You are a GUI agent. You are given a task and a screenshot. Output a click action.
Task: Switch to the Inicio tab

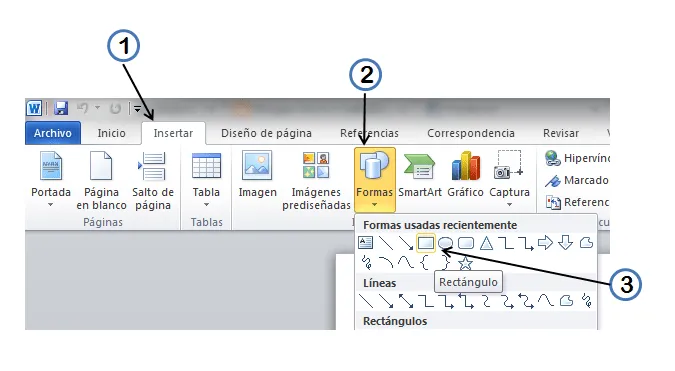(111, 133)
